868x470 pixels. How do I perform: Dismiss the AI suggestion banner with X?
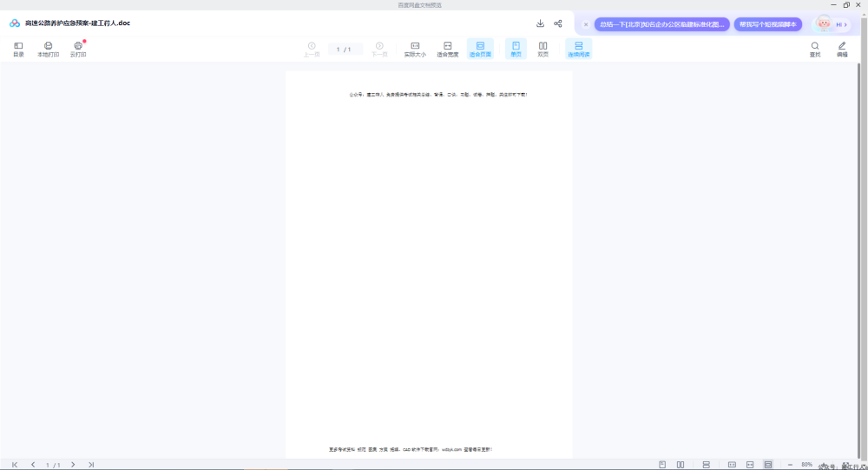tap(586, 24)
